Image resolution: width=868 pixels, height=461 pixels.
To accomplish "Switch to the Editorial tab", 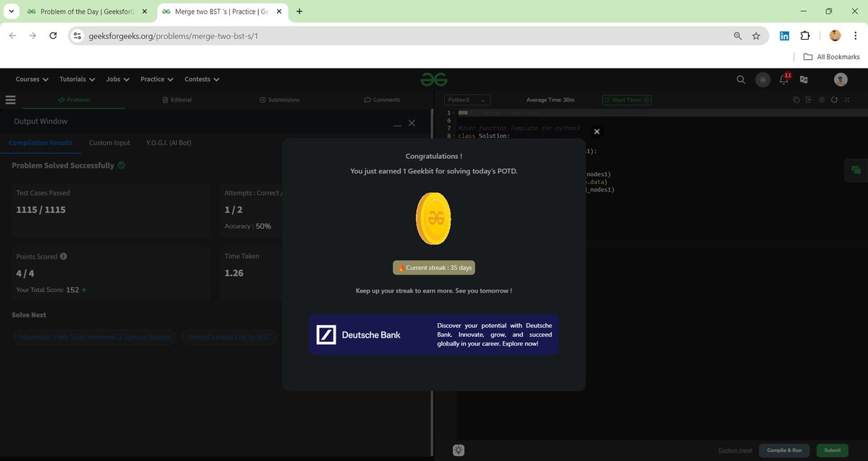I will coord(177,100).
